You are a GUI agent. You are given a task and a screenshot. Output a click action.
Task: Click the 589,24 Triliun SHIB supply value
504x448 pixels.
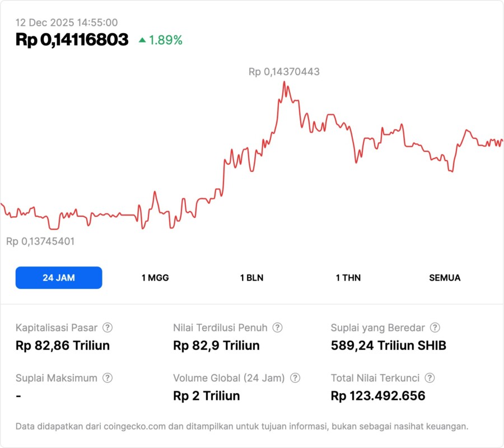(x=389, y=346)
